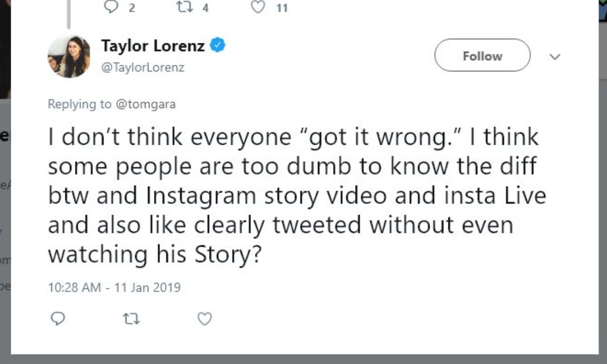Image resolution: width=607 pixels, height=364 pixels.
Task: Click the 10:28 AM - 11 Jan 2019 timestamp
Action: click(114, 288)
